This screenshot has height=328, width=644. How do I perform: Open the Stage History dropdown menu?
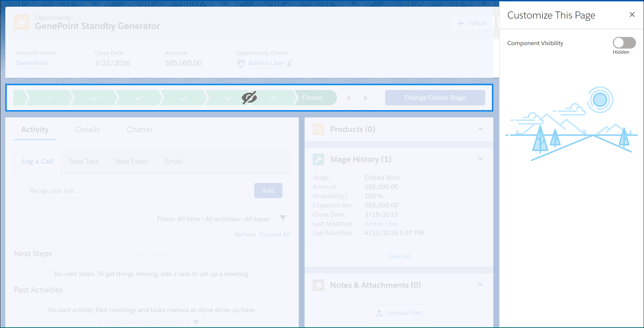click(x=480, y=159)
